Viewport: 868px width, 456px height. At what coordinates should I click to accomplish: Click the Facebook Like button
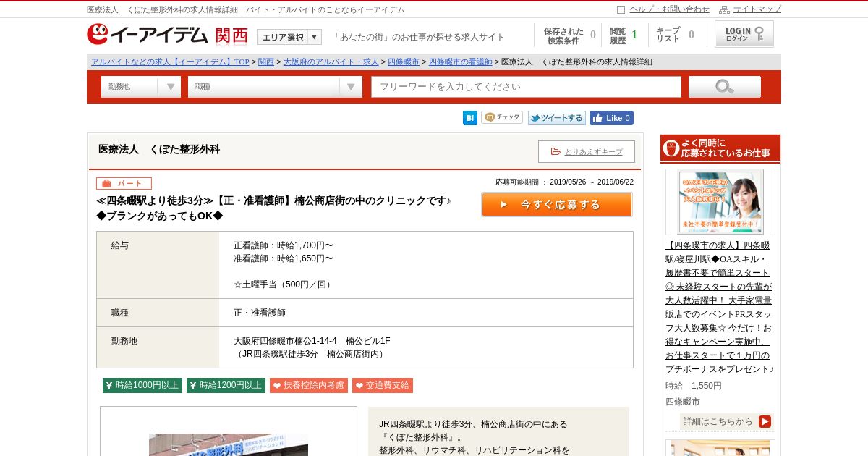point(611,118)
